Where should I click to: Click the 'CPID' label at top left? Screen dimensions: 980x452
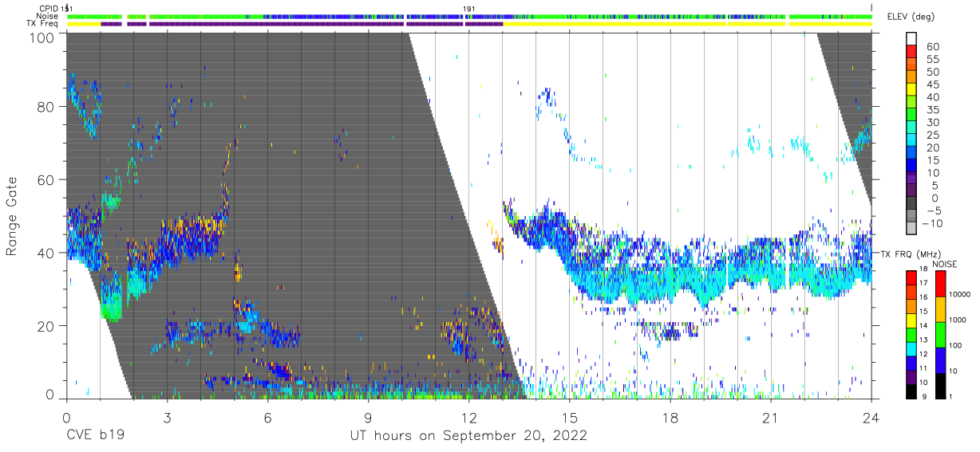coord(47,9)
